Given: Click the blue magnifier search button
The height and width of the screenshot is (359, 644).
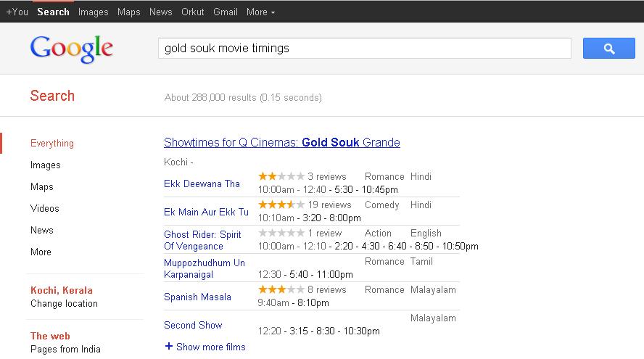Looking at the screenshot, I should pos(608,49).
